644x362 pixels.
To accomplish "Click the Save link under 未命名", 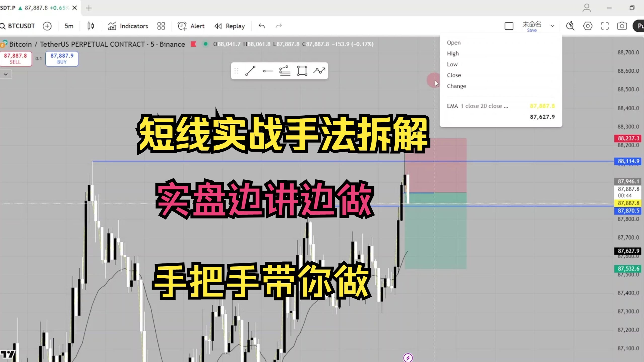I will click(x=531, y=30).
